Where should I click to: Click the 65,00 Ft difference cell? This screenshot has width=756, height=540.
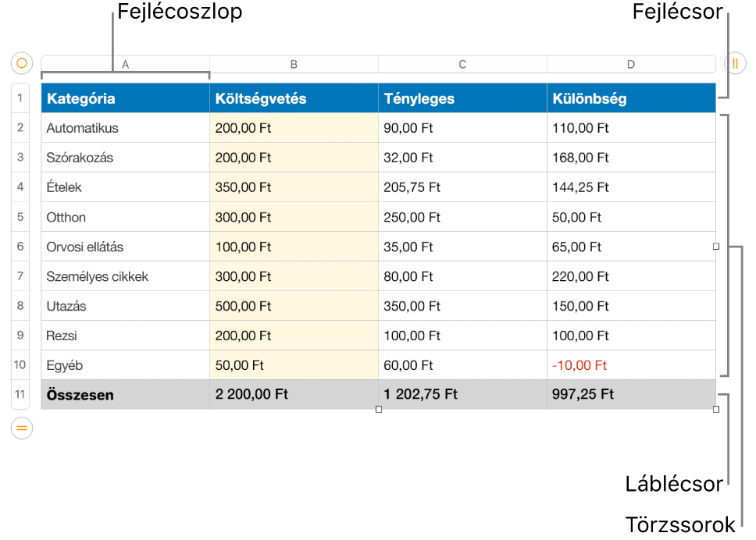point(631,247)
